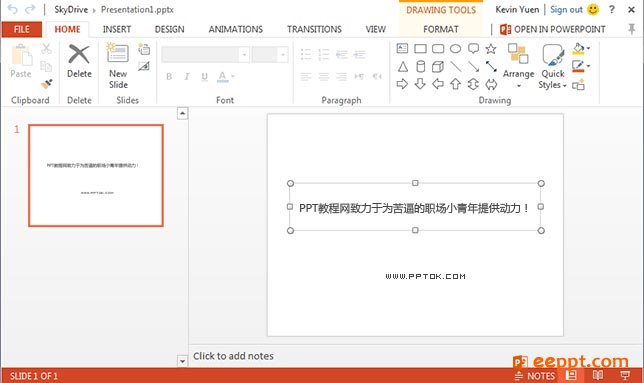Open the Shape Fill dropdown arrow
644x383 pixels.
(x=589, y=48)
